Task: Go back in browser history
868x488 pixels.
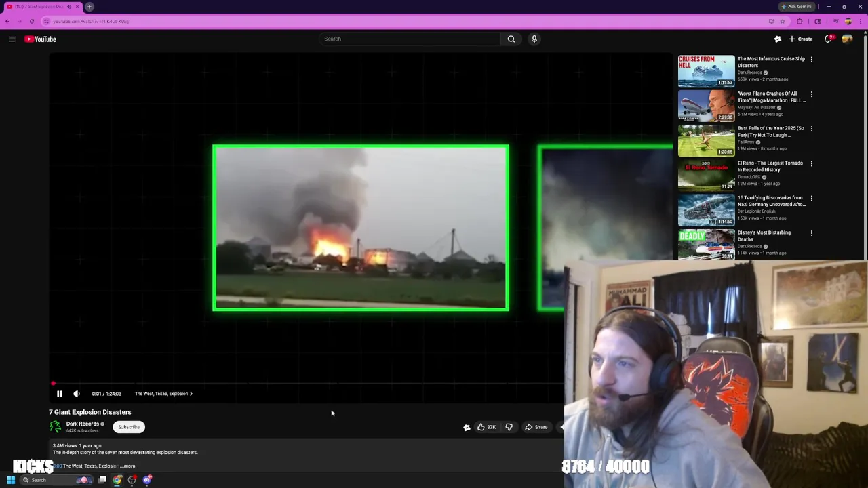Action: pos(8,22)
